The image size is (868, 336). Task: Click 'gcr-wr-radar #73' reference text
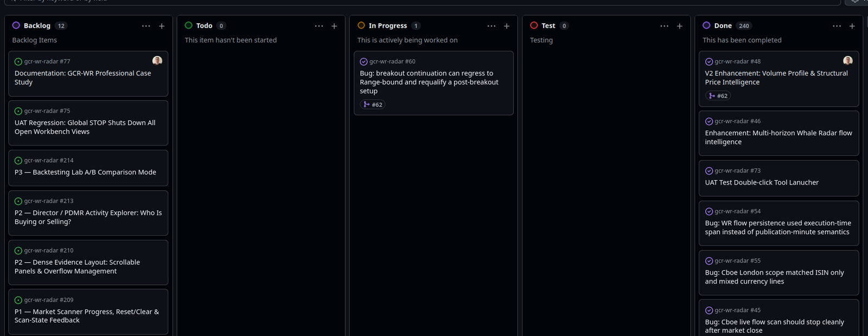click(738, 171)
